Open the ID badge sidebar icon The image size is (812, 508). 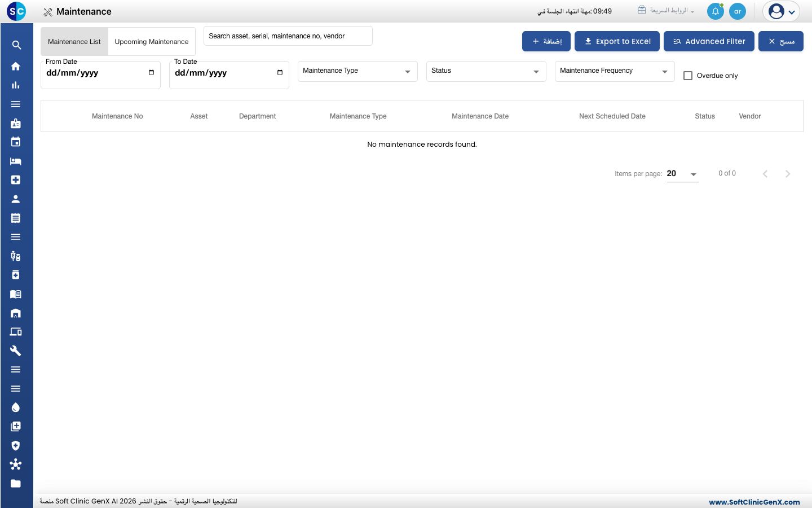(x=16, y=123)
